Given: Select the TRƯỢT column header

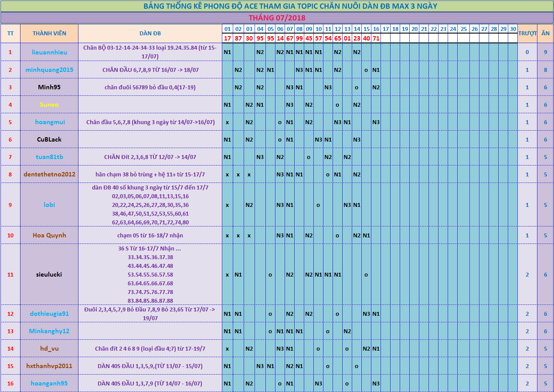Looking at the screenshot, I should coord(527,34).
